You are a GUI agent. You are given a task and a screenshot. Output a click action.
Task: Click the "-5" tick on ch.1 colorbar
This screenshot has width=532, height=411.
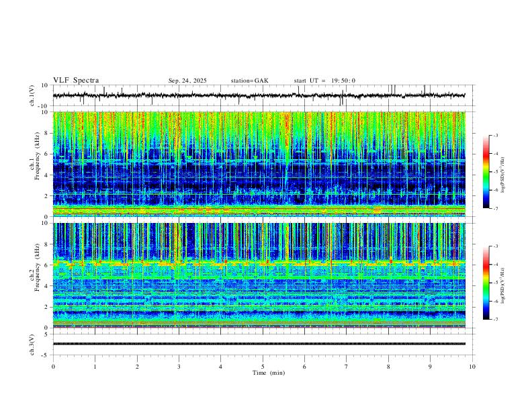[495, 172]
